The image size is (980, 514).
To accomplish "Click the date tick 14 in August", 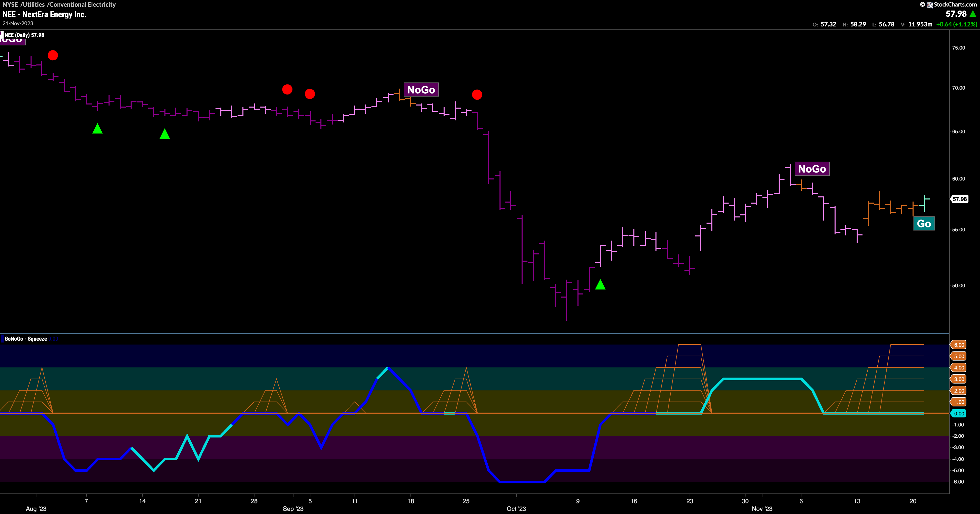I will pyautogui.click(x=142, y=501).
